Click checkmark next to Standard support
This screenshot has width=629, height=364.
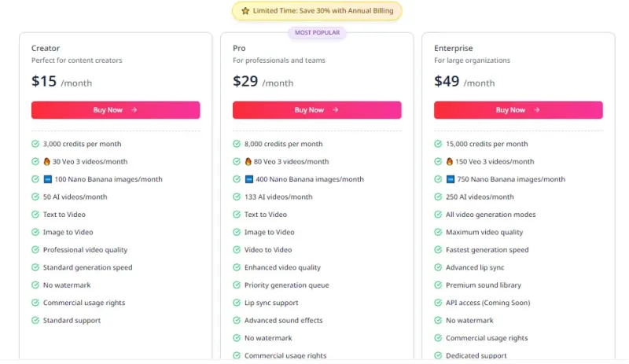35,320
